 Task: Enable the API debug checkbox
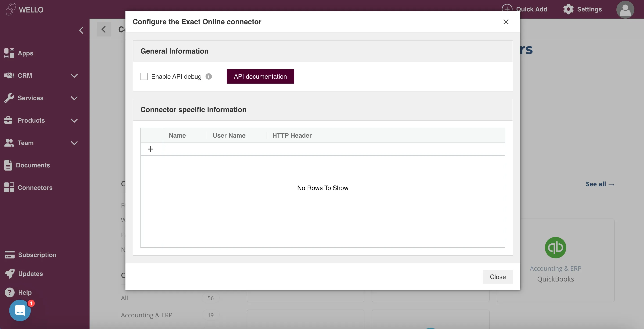(x=144, y=76)
